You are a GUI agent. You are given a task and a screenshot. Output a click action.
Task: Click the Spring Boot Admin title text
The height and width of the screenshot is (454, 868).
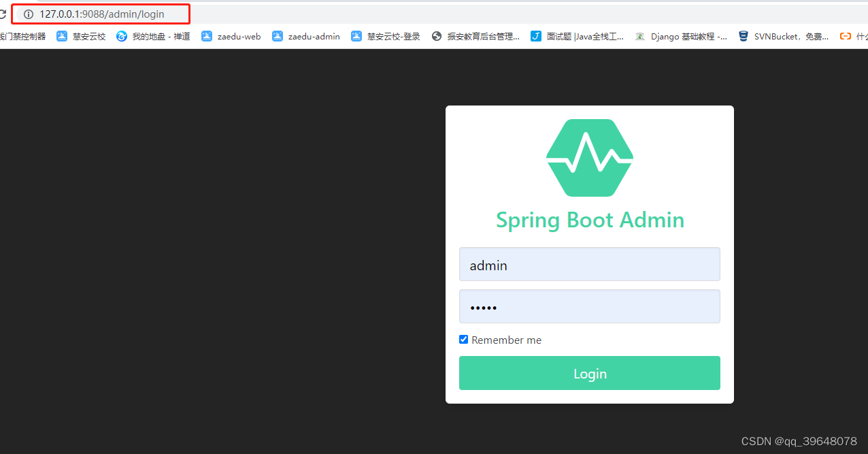click(x=590, y=220)
